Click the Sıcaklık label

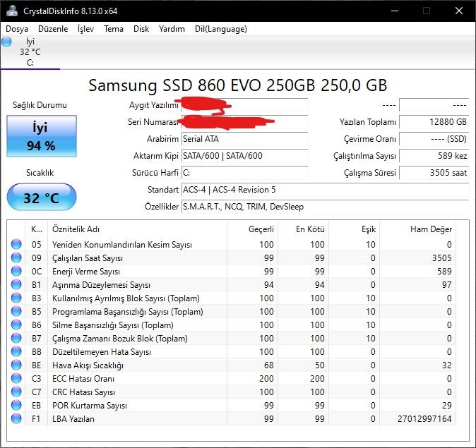pos(40,173)
